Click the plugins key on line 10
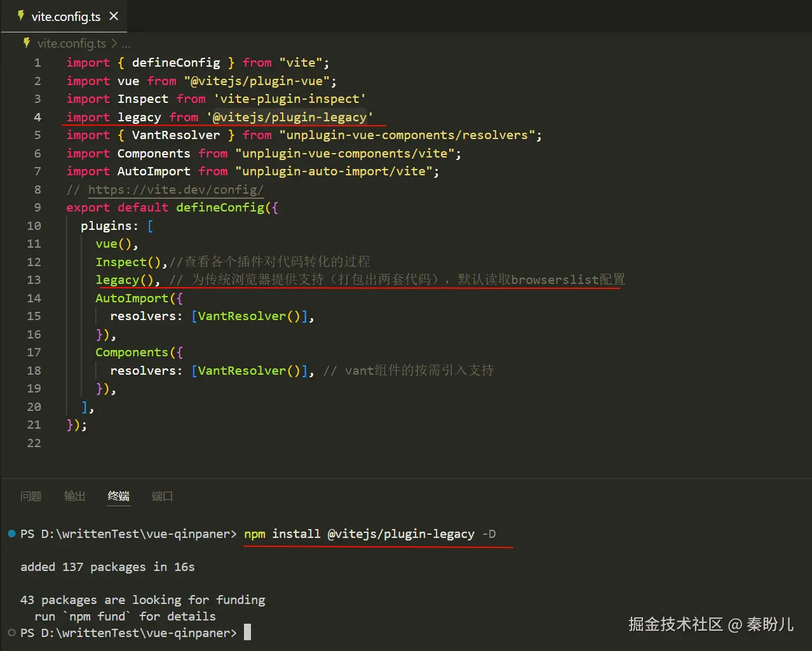 (x=106, y=225)
